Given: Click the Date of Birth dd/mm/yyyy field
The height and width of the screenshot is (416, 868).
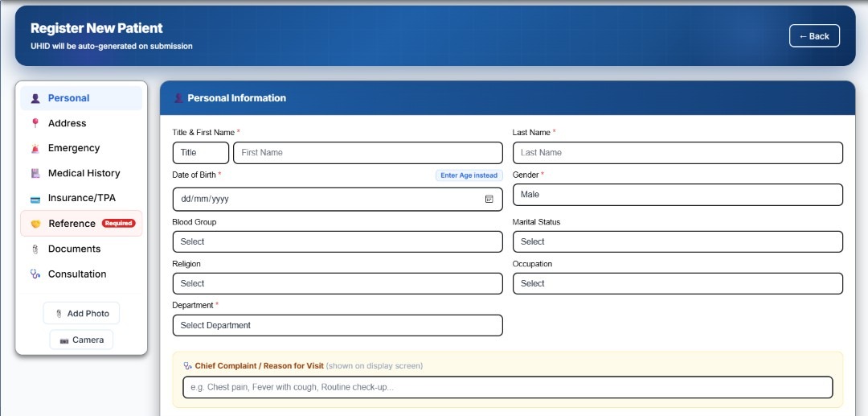Looking at the screenshot, I should tap(338, 200).
